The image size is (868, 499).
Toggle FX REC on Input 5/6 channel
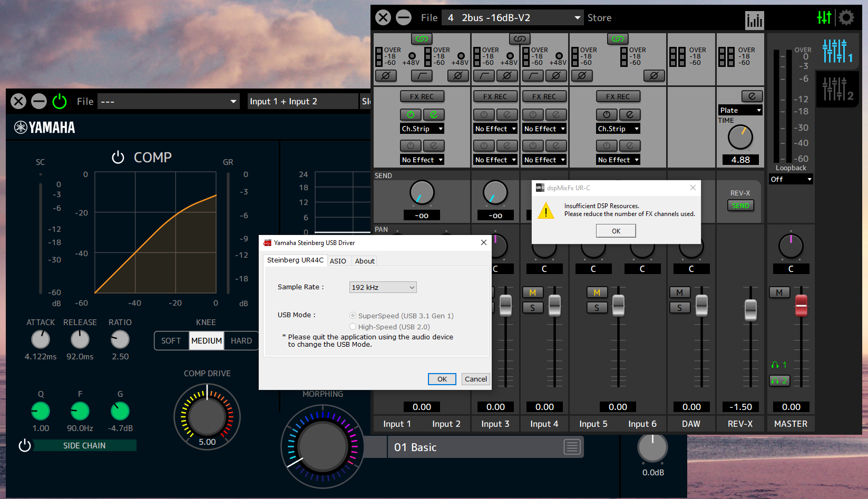pos(618,96)
